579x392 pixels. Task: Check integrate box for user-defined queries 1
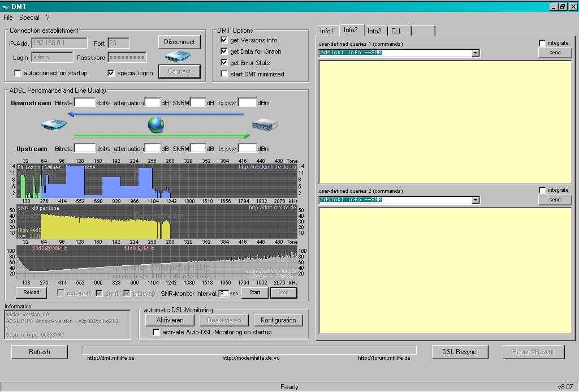[x=542, y=43]
